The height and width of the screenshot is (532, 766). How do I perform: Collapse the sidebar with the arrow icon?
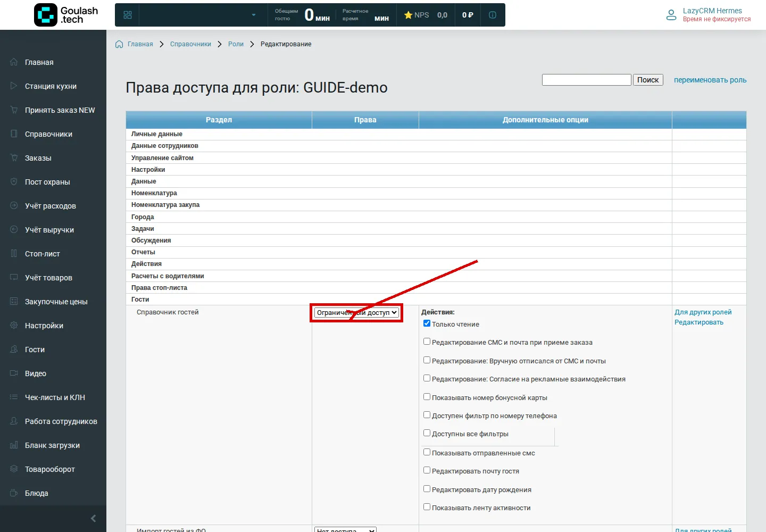(x=93, y=518)
